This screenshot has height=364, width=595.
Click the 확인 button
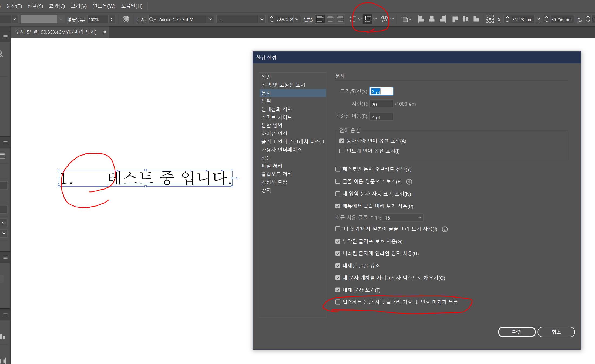[x=516, y=332]
